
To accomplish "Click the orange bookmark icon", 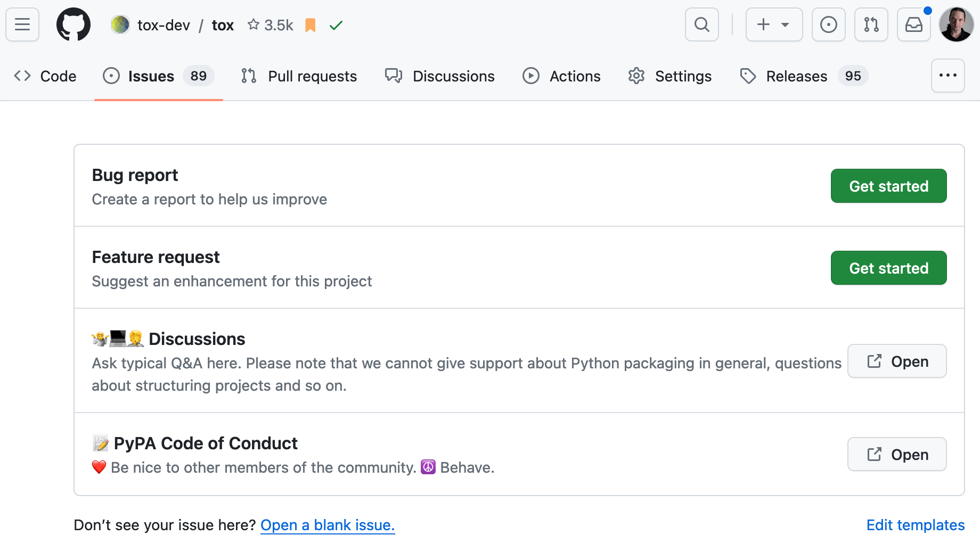I will click(311, 25).
